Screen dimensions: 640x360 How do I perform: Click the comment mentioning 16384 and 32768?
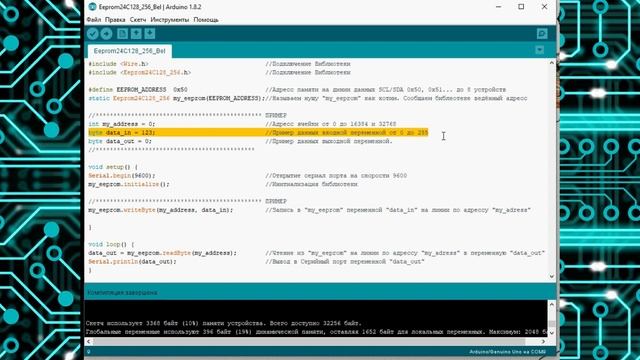click(x=331, y=124)
